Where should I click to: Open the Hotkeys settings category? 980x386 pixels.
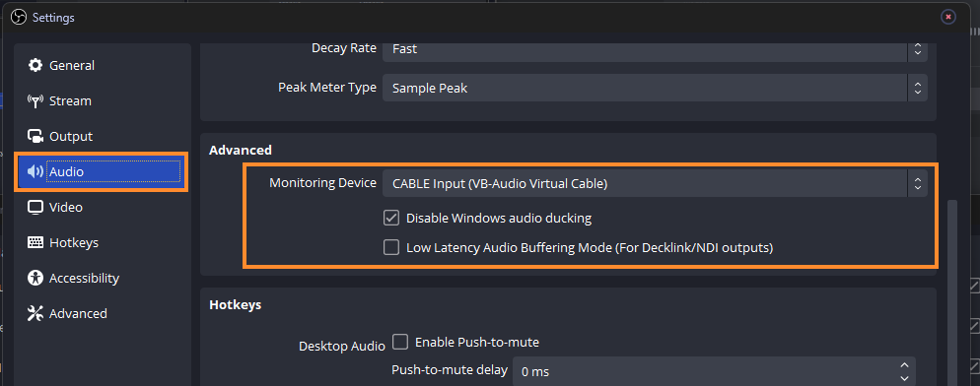coord(103,242)
